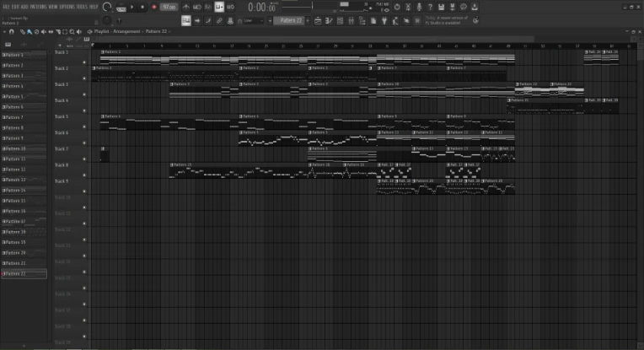
Task: Mute Track 5 using its toggle dot
Action: [x=84, y=127]
